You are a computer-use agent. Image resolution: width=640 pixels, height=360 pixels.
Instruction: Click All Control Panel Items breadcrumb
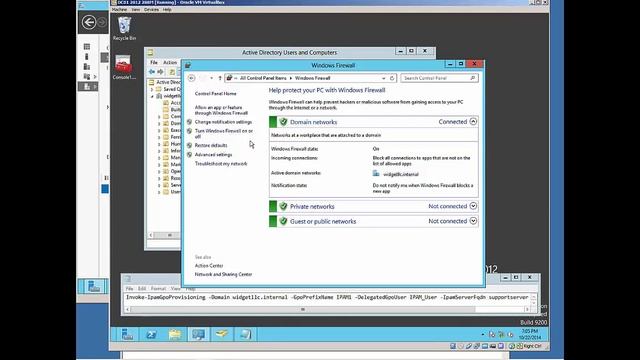(x=263, y=78)
